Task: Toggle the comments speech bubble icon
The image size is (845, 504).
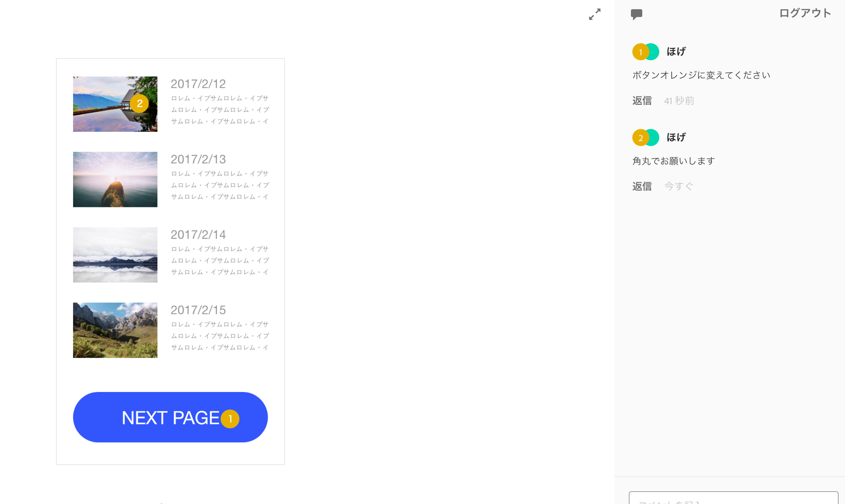Action: tap(637, 15)
